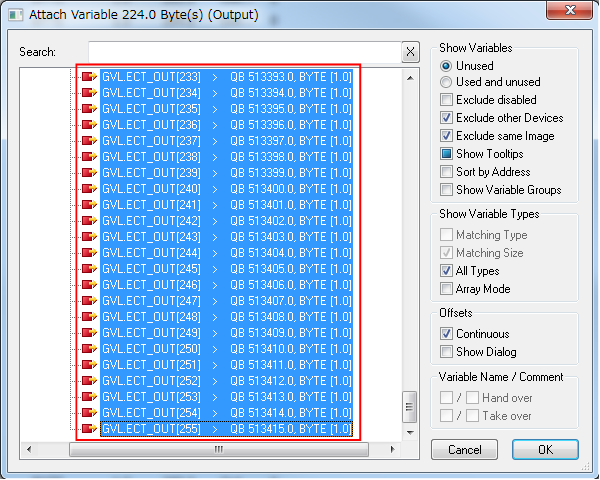Screen dimensions: 600x480
Task: Click the variable icon beside GVL.ECT_OUT[236]
Action: point(90,124)
